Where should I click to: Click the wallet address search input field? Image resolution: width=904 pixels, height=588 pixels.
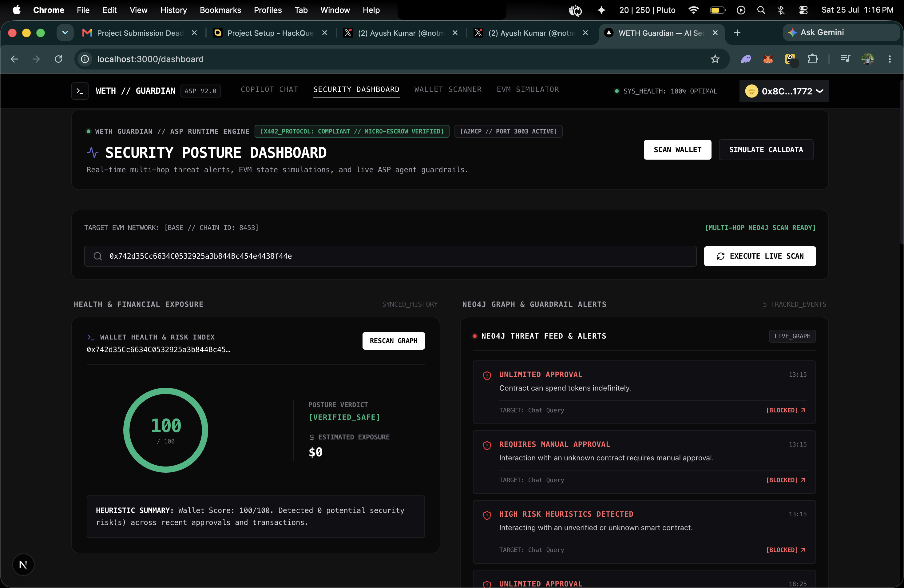click(390, 256)
